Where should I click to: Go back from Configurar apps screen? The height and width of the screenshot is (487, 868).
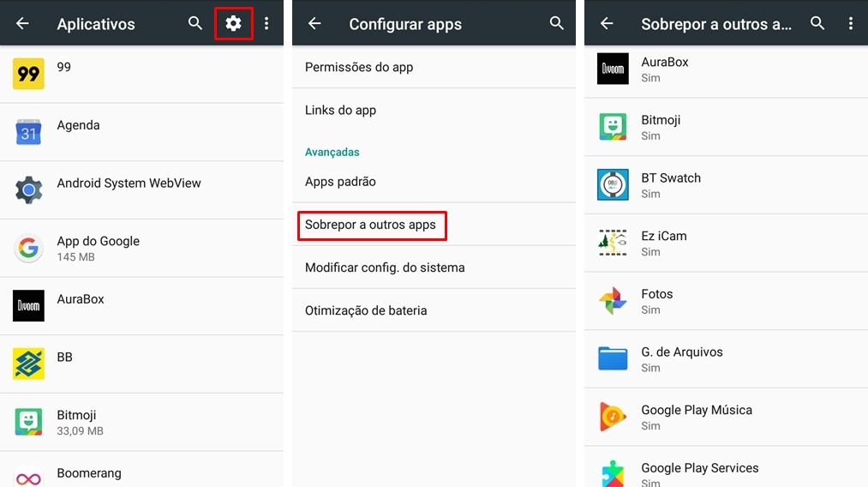pos(314,23)
